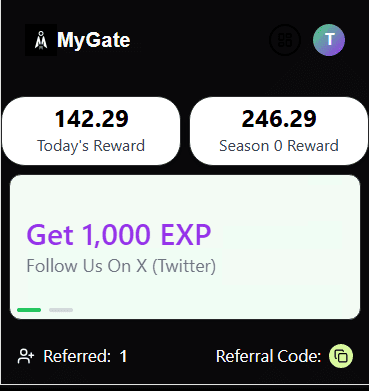Viewport: 369px width, 391px height.
Task: Open the Season 0 Reward card
Action: [279, 131]
